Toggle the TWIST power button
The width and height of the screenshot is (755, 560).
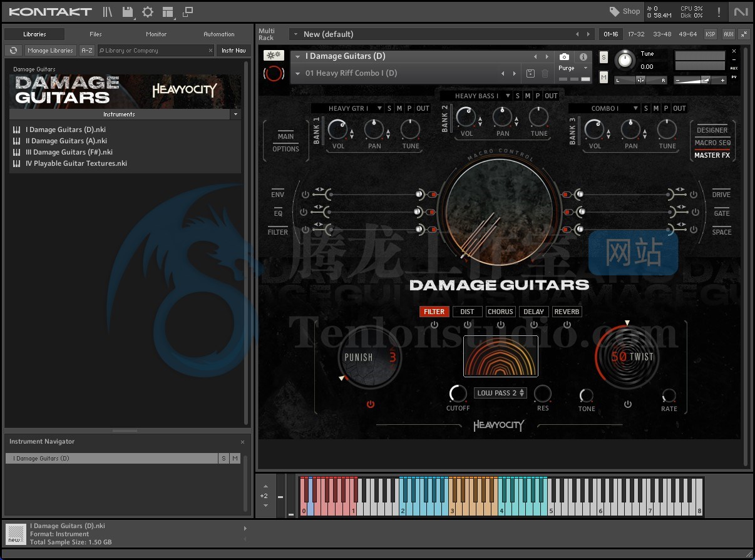(628, 405)
